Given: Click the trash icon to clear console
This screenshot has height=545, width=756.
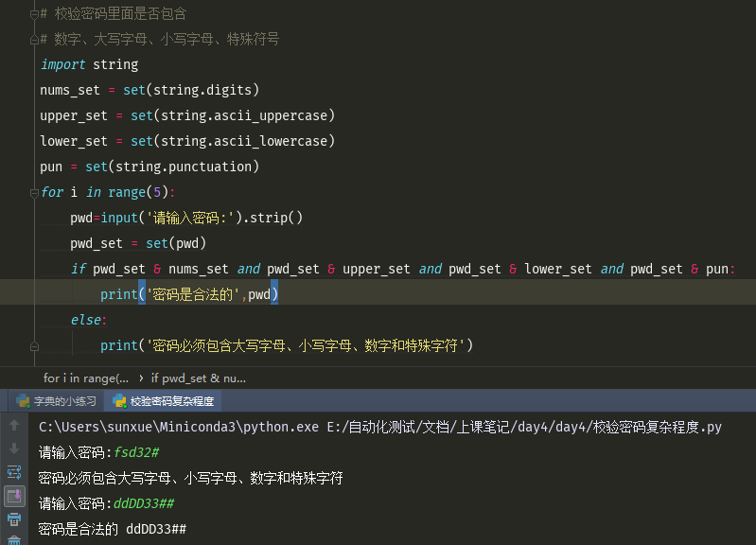Looking at the screenshot, I should 14,539.
